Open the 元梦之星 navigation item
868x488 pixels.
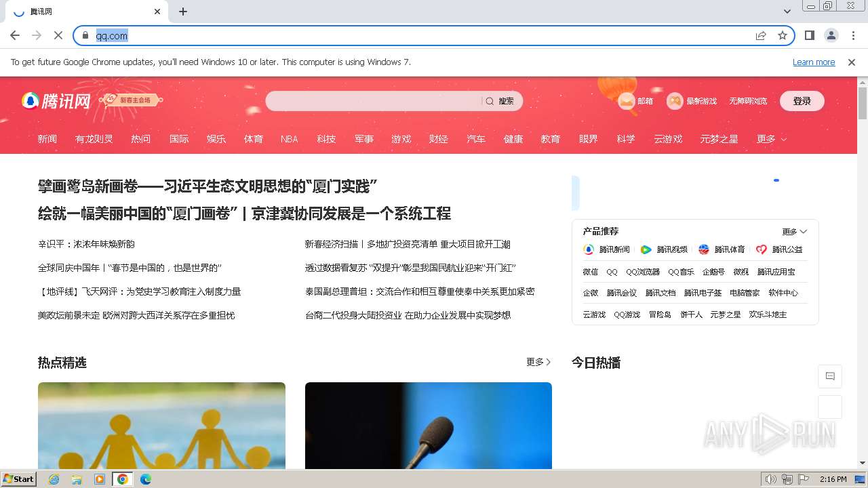click(719, 139)
